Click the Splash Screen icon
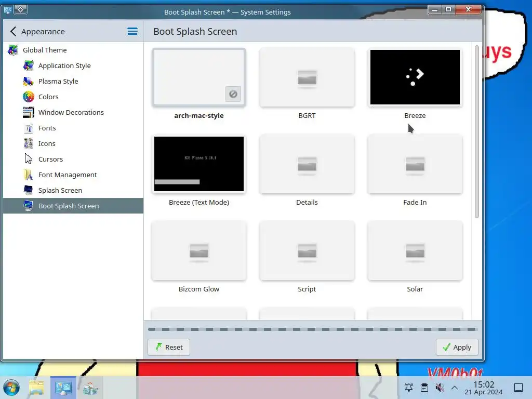Viewport: 532px width, 399px height. point(29,190)
